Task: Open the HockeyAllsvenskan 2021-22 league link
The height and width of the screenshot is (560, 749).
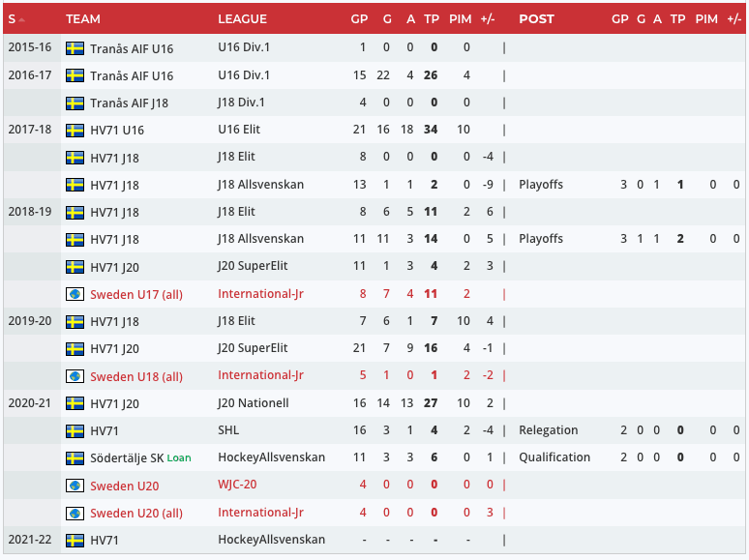Action: (x=271, y=540)
